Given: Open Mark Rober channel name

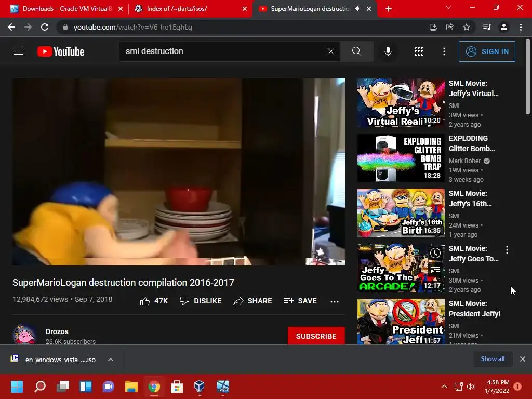Looking at the screenshot, I should (464, 161).
